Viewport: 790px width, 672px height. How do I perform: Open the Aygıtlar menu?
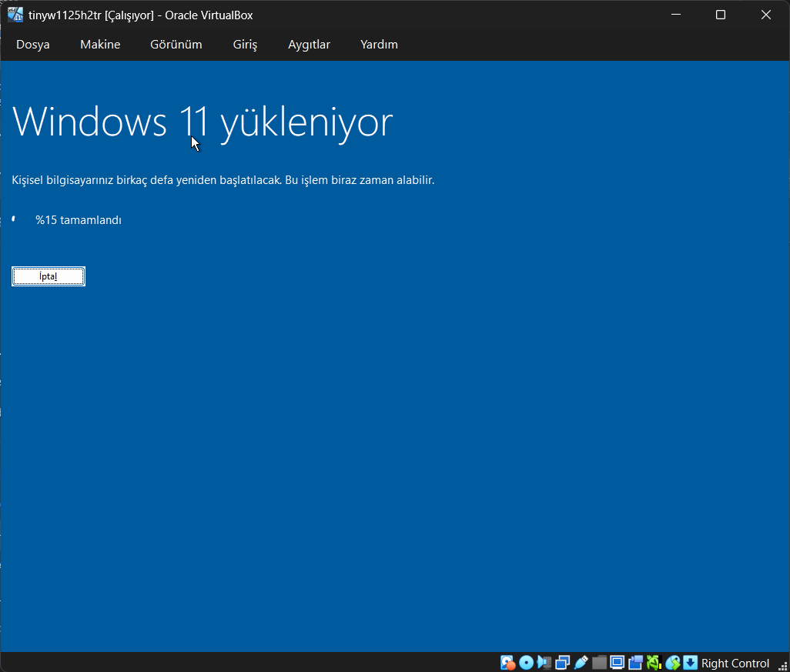pyautogui.click(x=309, y=45)
